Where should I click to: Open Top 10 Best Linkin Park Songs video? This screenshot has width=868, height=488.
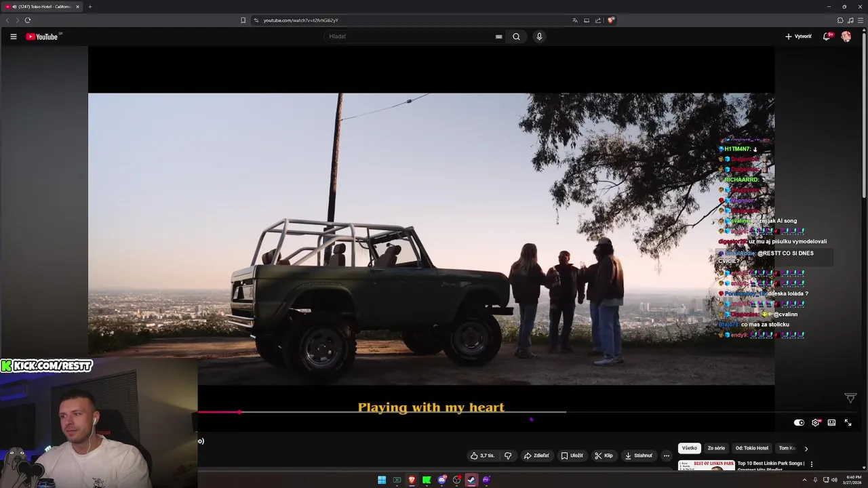771,466
